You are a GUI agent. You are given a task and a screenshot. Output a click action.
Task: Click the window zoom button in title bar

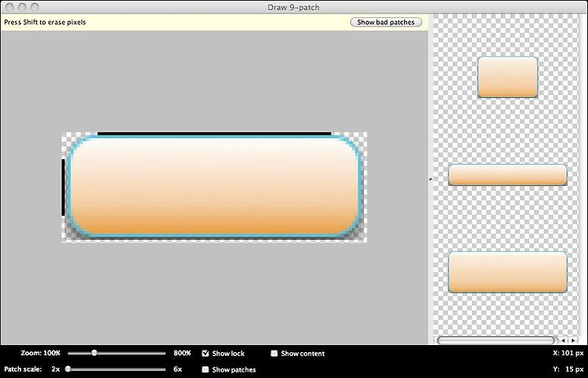(34, 7)
